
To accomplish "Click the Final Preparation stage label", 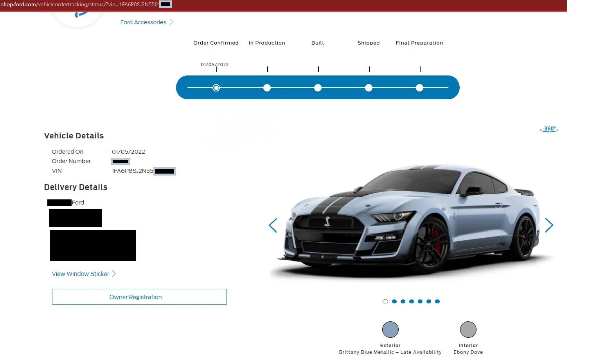I will (x=419, y=43).
